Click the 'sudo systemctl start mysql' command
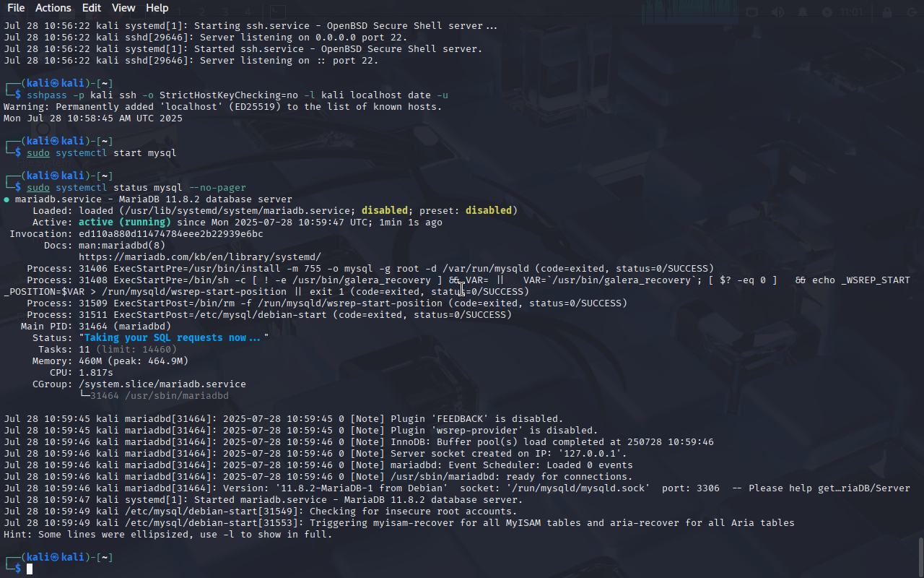Viewport: 924px width, 578px height. click(102, 153)
